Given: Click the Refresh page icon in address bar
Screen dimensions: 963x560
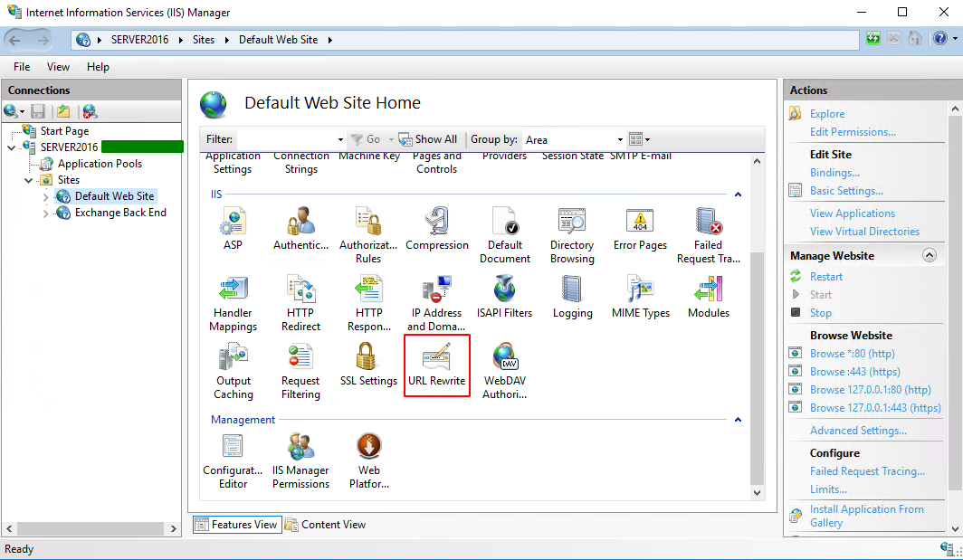Looking at the screenshot, I should [872, 39].
